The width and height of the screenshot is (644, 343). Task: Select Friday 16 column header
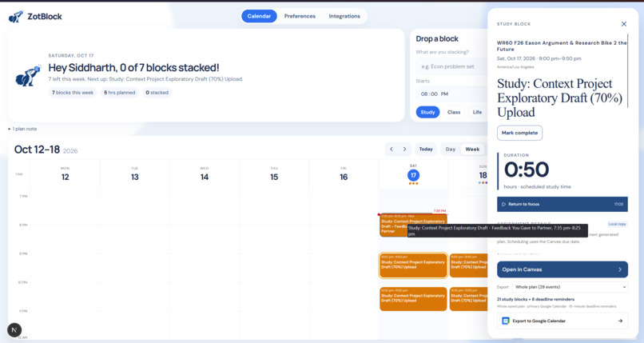click(344, 174)
